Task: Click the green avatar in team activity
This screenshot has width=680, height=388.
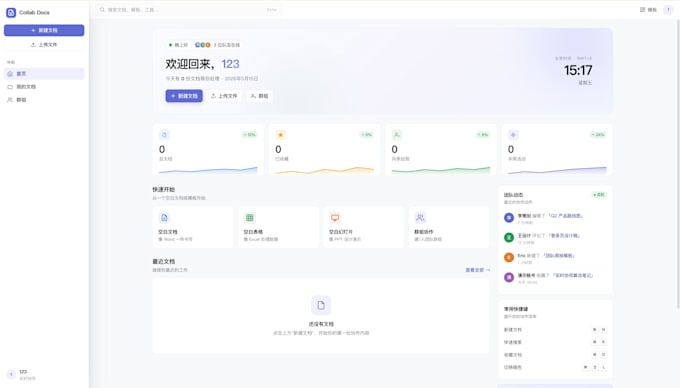Action: click(509, 238)
